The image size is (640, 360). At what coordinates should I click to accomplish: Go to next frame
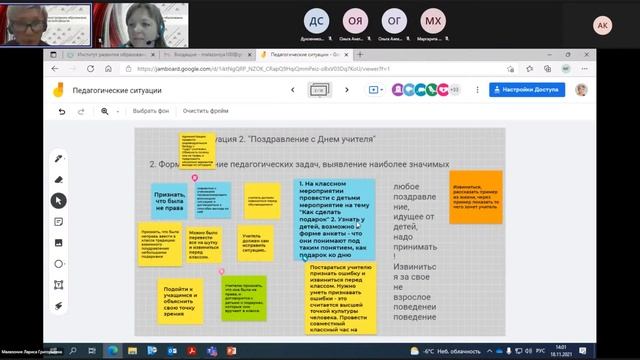click(x=347, y=90)
